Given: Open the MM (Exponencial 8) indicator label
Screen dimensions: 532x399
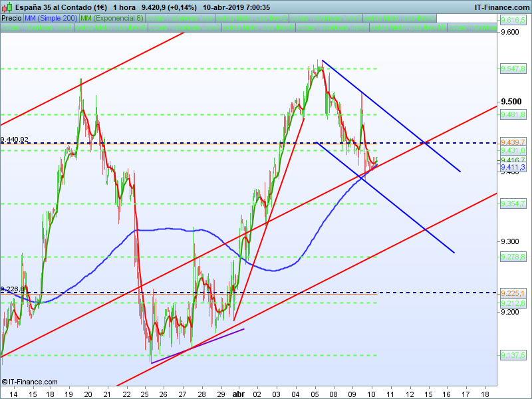Looking at the screenshot, I should pos(112,19).
